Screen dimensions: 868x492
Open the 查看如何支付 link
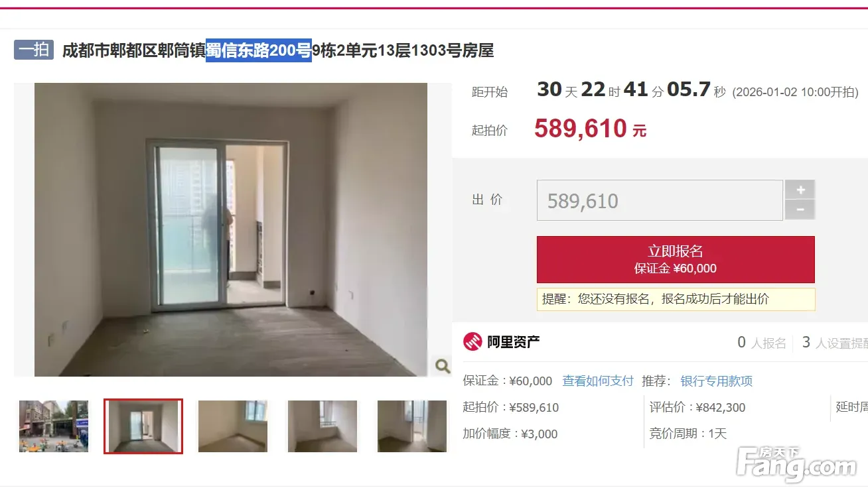(x=598, y=381)
